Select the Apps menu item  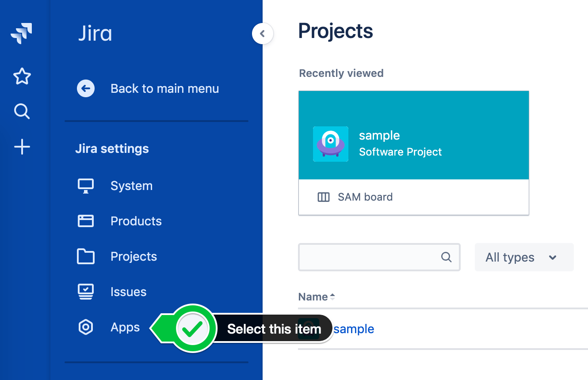point(125,327)
